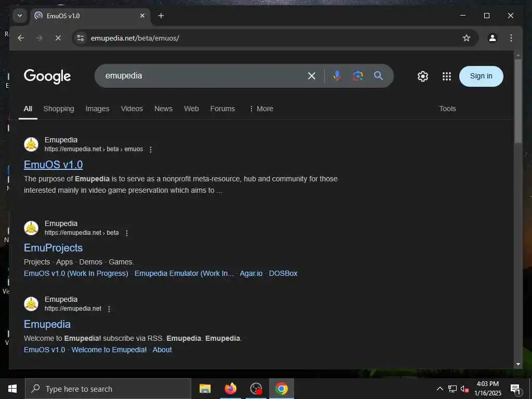
Task: Click the Chrome taskbar icon
Action: tap(281, 389)
